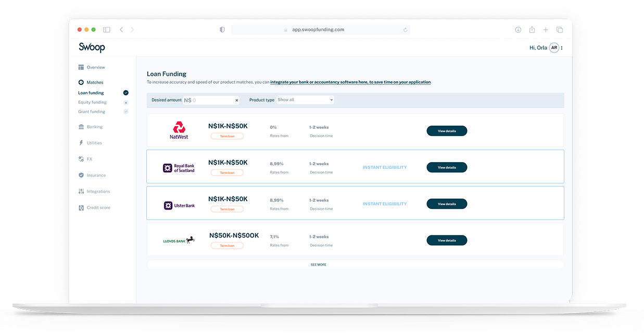Image resolution: width=644 pixels, height=333 pixels.
Task: Toggle the Loan funding check indicator
Action: [x=125, y=93]
